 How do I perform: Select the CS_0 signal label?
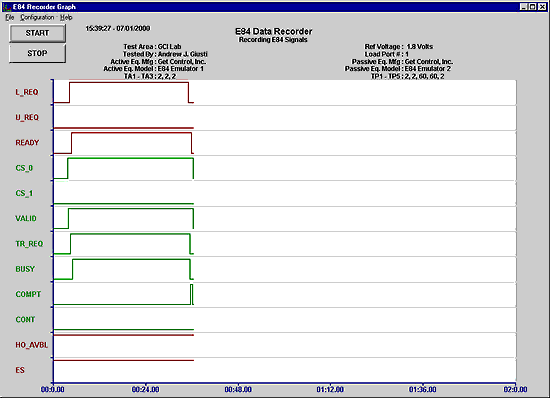coord(24,168)
